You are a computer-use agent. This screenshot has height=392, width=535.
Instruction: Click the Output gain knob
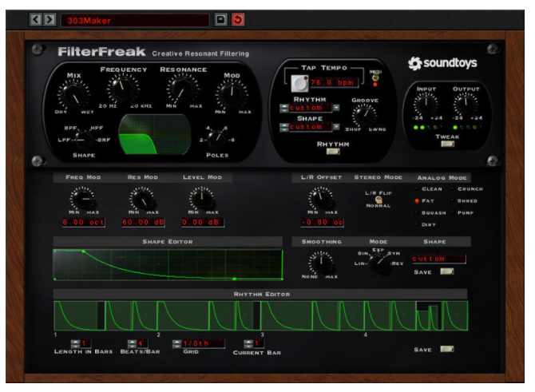466,103
